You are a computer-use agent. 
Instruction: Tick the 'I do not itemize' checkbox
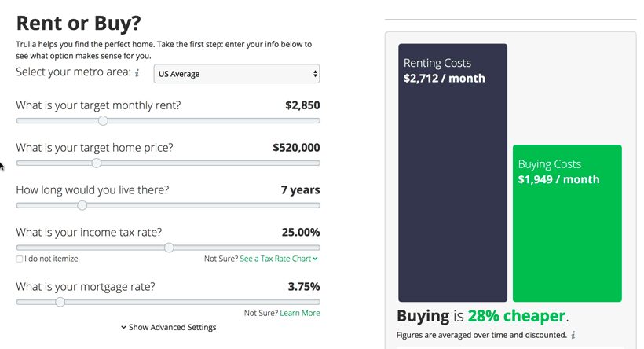[x=20, y=259]
